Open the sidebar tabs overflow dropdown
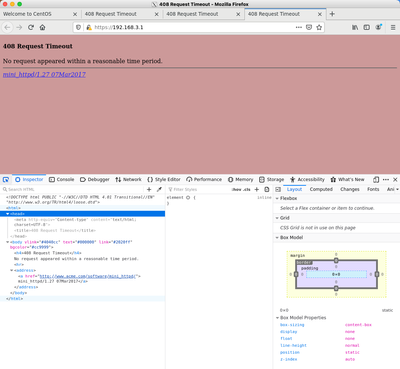The width and height of the screenshot is (400, 369). click(x=397, y=189)
